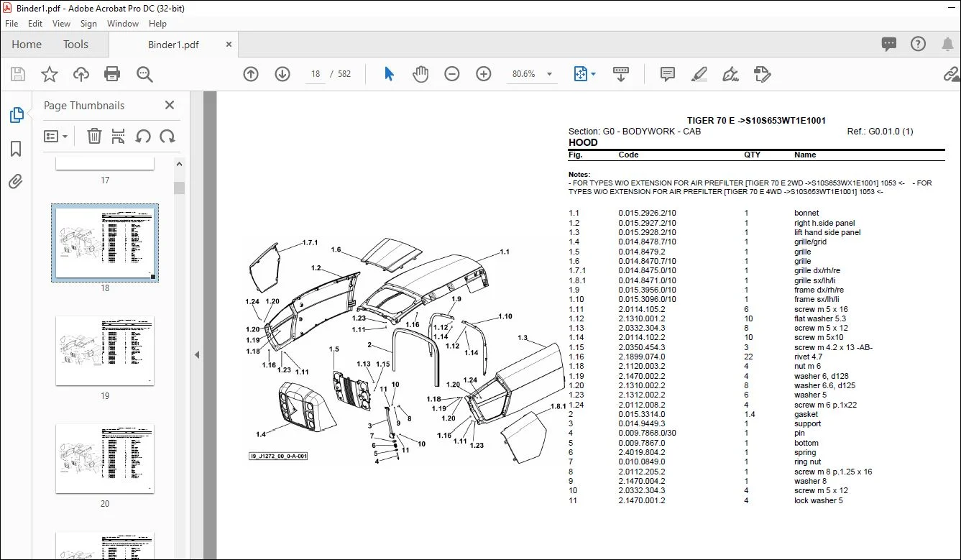Click the 'Ref.: G0.01.0 (1)' reference text
Viewport: 961px width, 560px height.
click(x=880, y=132)
